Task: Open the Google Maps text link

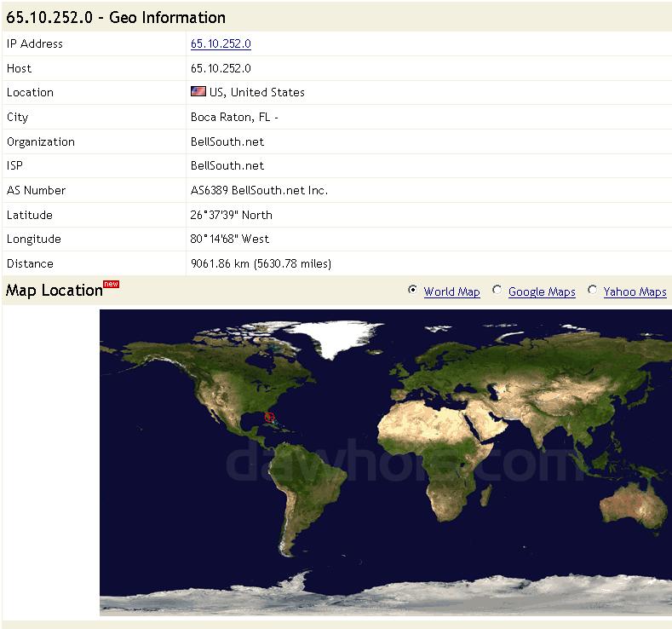Action: pos(542,291)
